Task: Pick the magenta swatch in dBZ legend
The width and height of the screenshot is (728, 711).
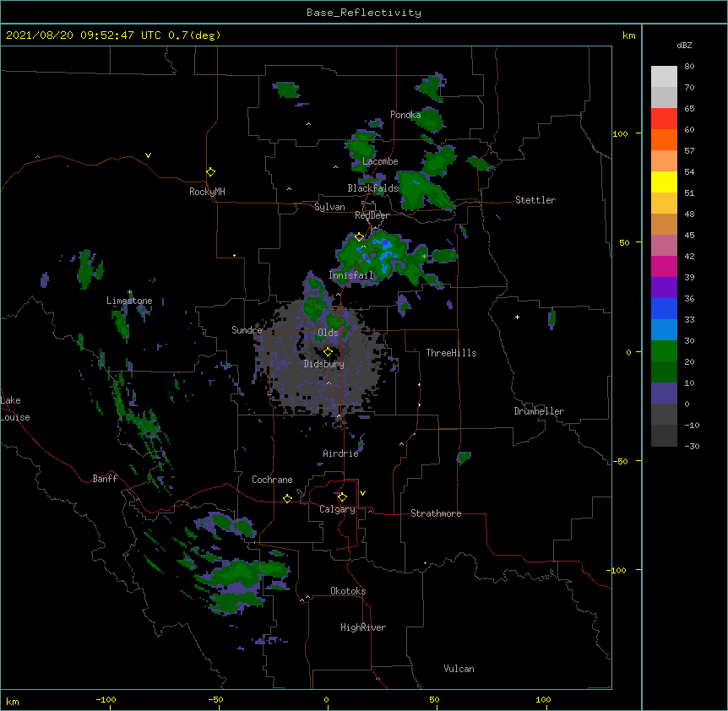Action: (664, 266)
